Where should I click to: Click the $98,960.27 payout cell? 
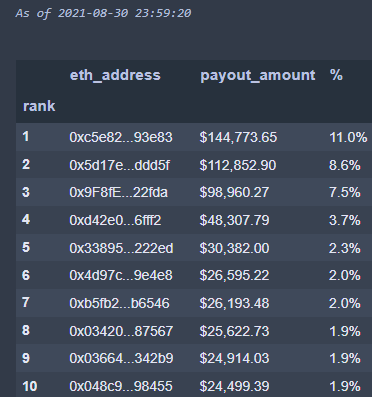pyautogui.click(x=234, y=193)
